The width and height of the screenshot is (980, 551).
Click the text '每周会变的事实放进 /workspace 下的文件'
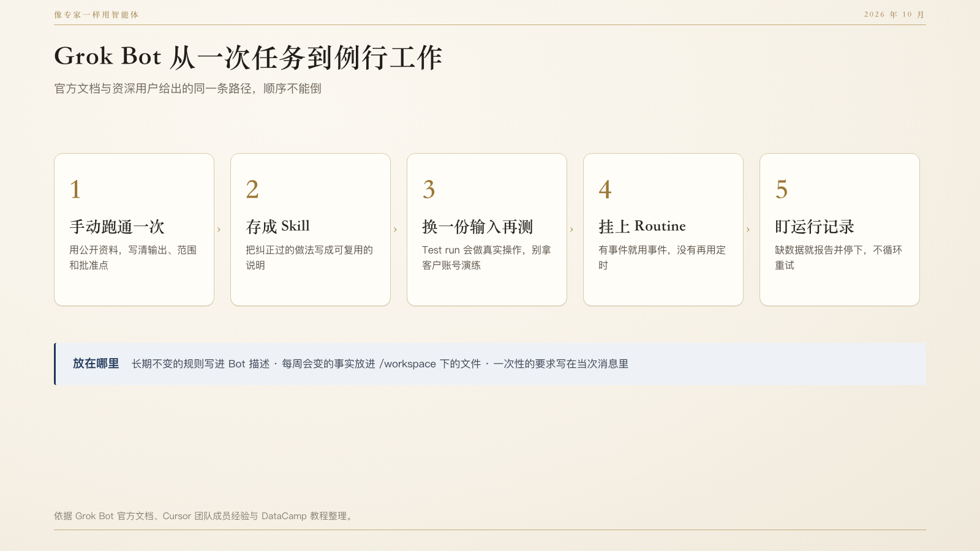[x=381, y=364]
